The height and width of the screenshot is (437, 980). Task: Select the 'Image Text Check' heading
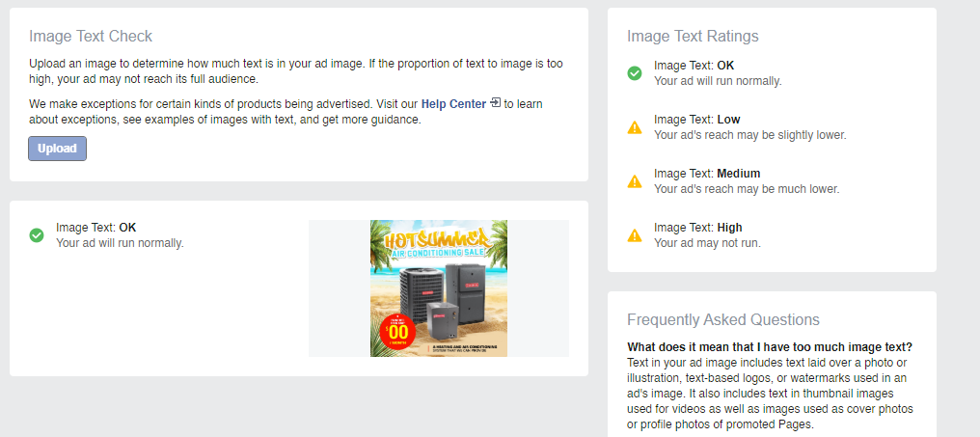[x=91, y=37]
